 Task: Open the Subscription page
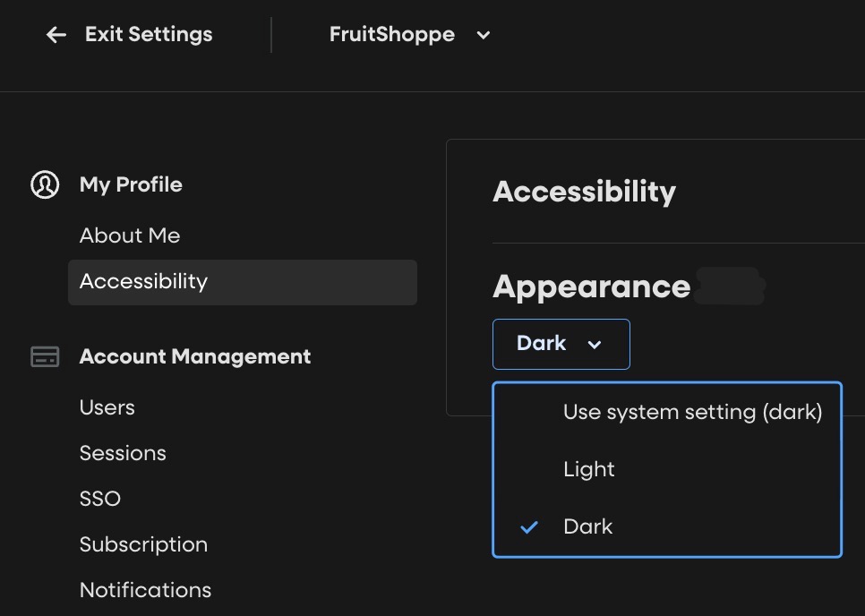click(x=143, y=544)
